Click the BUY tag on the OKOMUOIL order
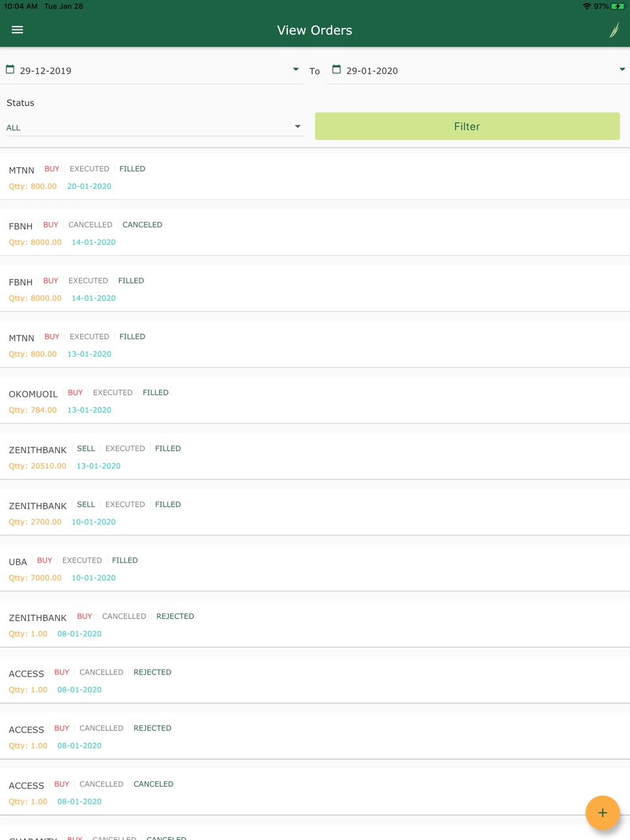This screenshot has width=630, height=840. point(76,393)
